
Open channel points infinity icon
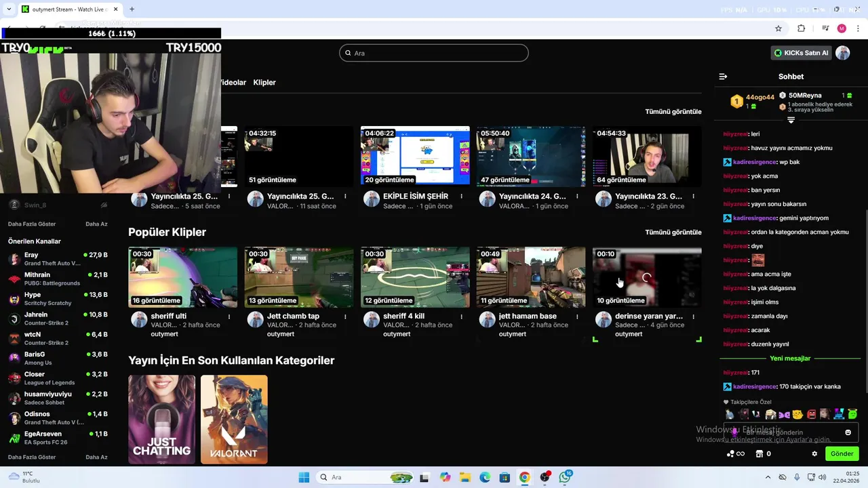(736, 454)
